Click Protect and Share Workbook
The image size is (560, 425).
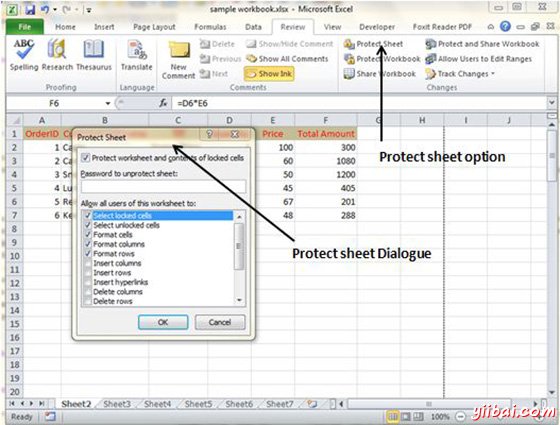(482, 44)
